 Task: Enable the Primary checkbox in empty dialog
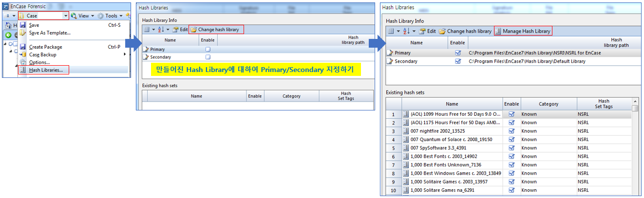point(208,50)
